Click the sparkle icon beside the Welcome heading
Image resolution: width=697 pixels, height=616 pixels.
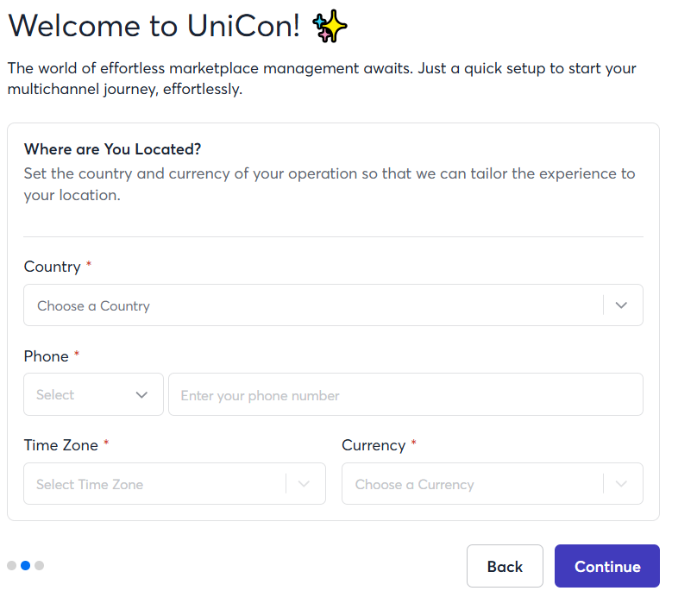click(331, 28)
